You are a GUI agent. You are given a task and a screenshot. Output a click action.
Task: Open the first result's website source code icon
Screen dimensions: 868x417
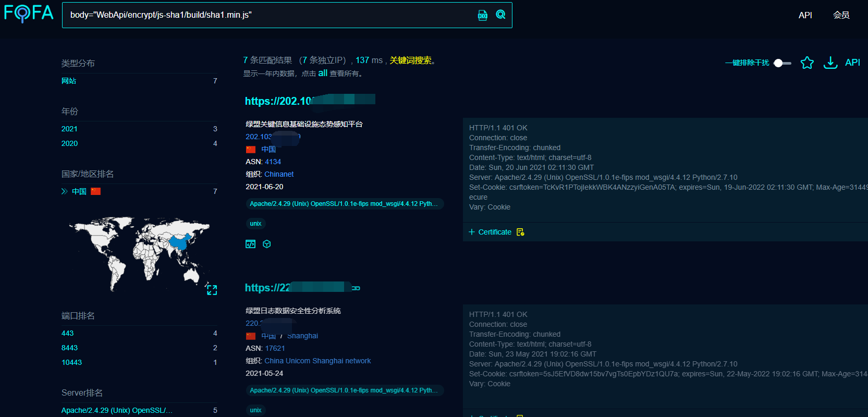click(251, 244)
